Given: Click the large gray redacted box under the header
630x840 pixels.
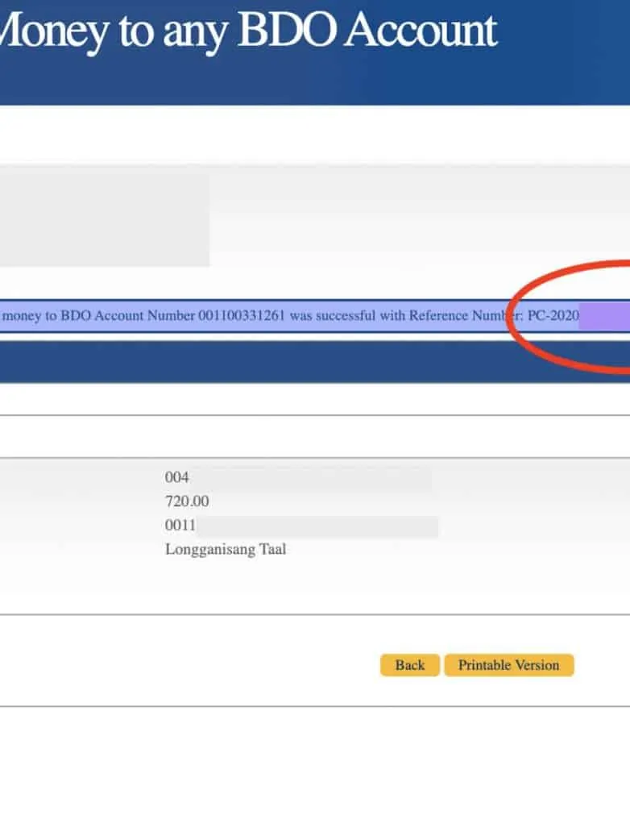Looking at the screenshot, I should (x=103, y=221).
